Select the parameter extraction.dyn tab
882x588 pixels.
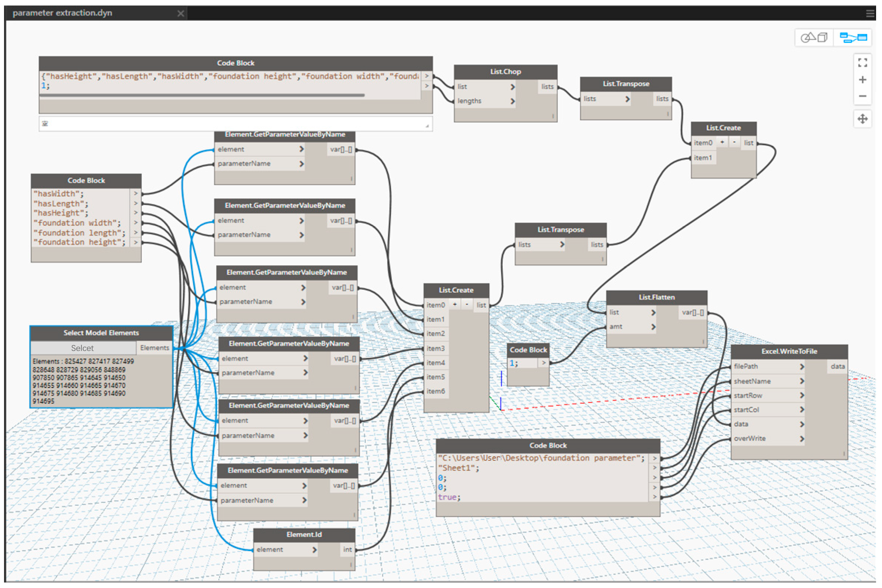(62, 13)
